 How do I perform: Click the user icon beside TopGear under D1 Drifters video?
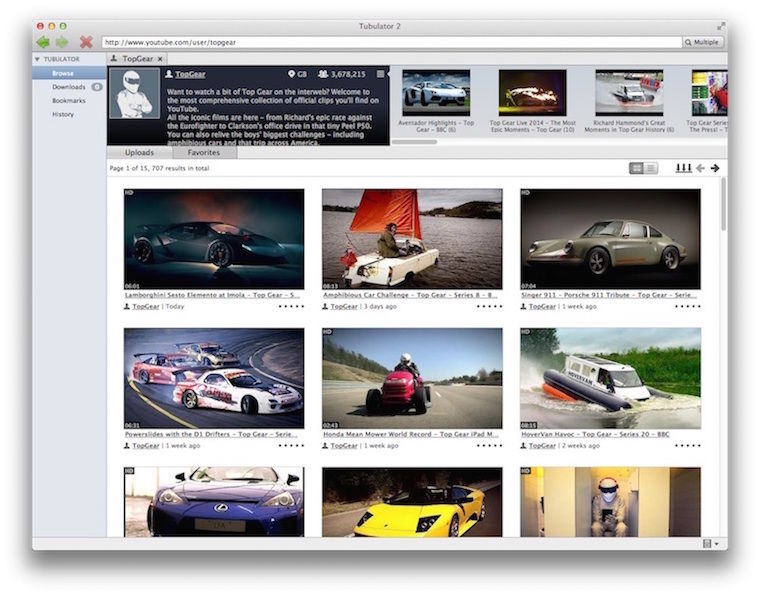pos(127,445)
